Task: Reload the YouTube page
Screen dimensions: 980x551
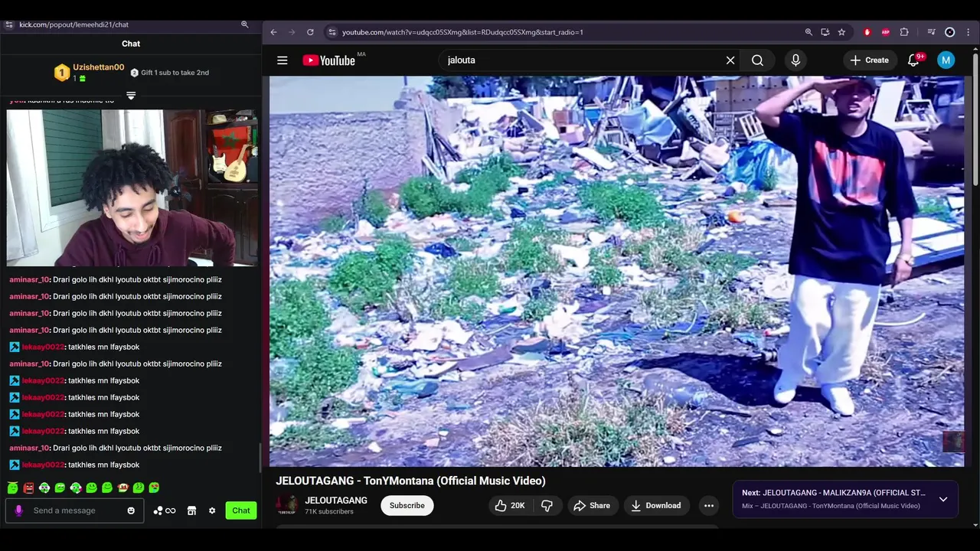Action: 310,32
